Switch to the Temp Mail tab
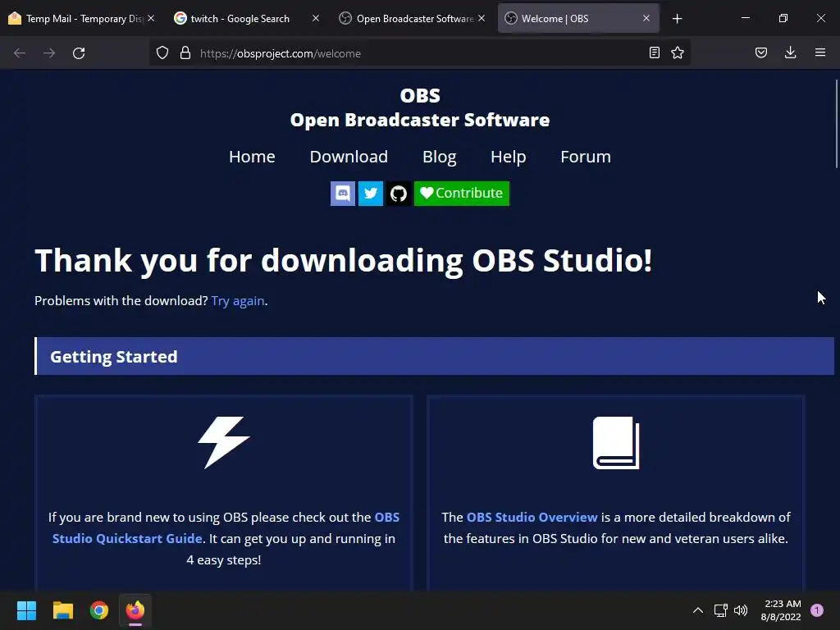 click(x=82, y=19)
